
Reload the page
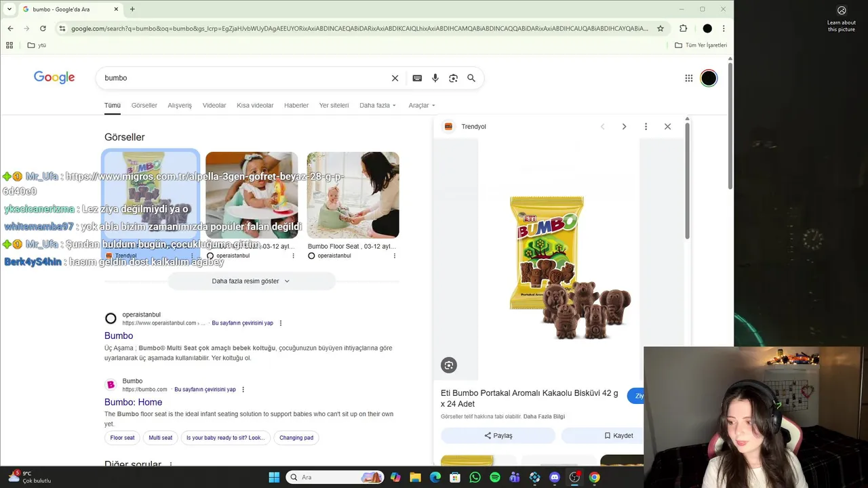click(x=43, y=28)
